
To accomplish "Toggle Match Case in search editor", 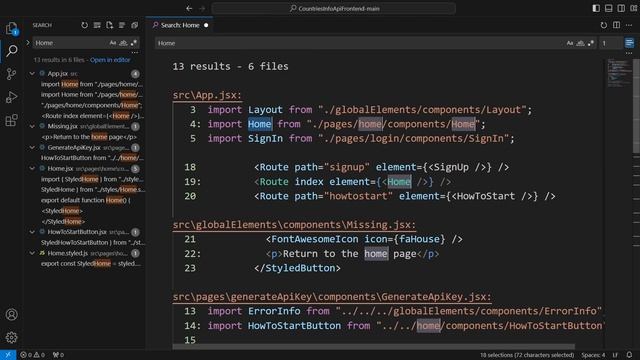I will [x=570, y=43].
